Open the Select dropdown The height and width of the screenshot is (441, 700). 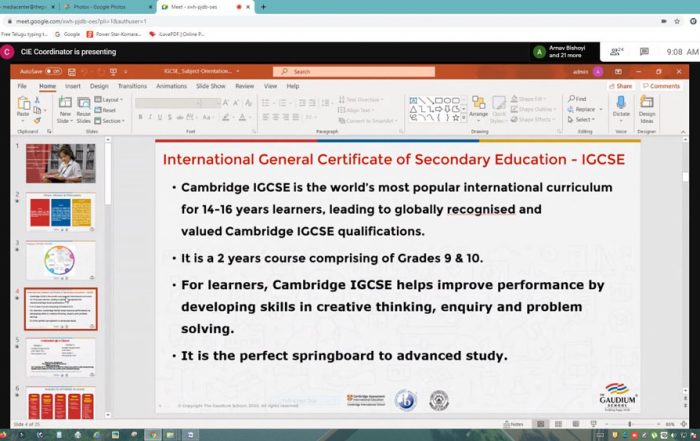581,120
